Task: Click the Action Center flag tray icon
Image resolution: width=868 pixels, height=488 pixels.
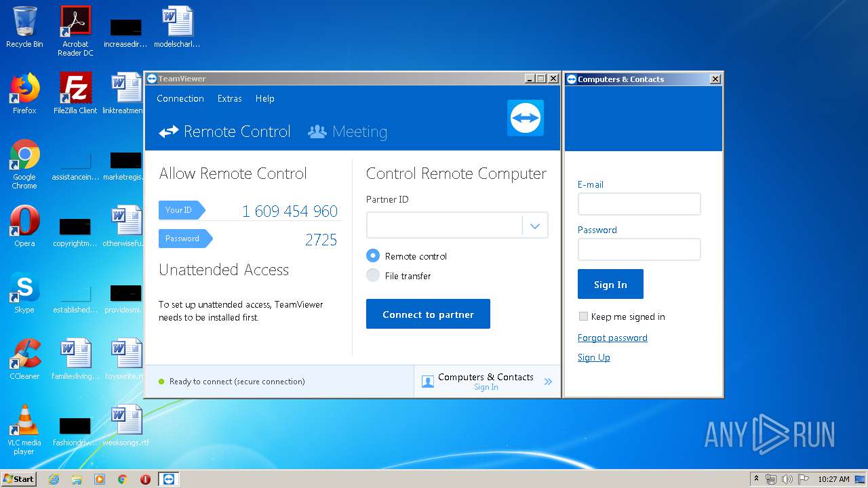Action: pos(803,479)
